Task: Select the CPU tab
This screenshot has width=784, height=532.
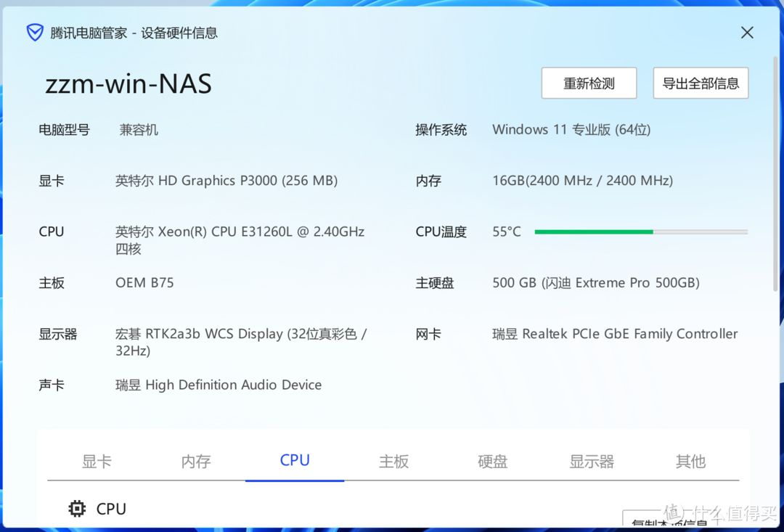Action: pyautogui.click(x=294, y=461)
